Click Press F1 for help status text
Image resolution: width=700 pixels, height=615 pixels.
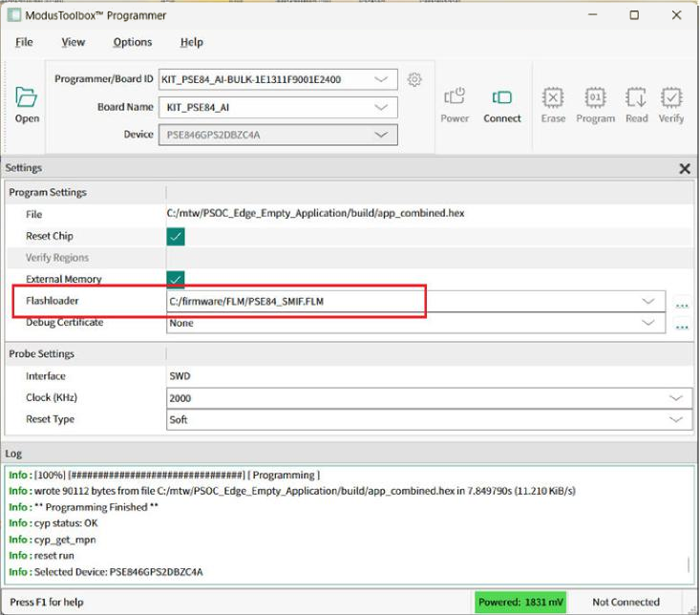47,602
